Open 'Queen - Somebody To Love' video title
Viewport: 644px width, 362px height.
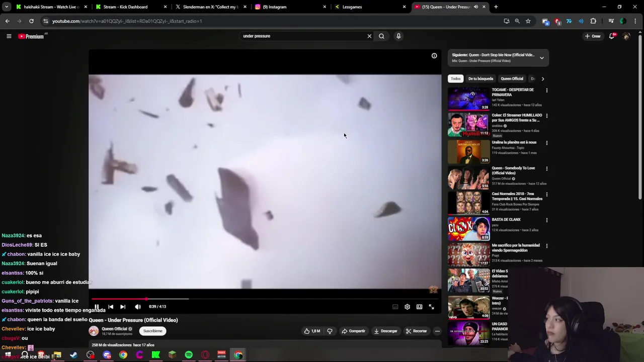[513, 170]
